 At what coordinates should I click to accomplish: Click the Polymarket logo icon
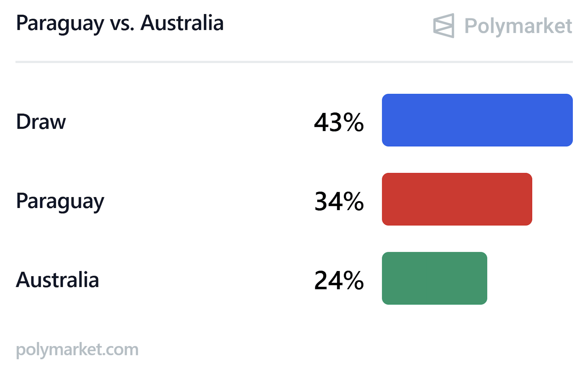pyautogui.click(x=444, y=26)
